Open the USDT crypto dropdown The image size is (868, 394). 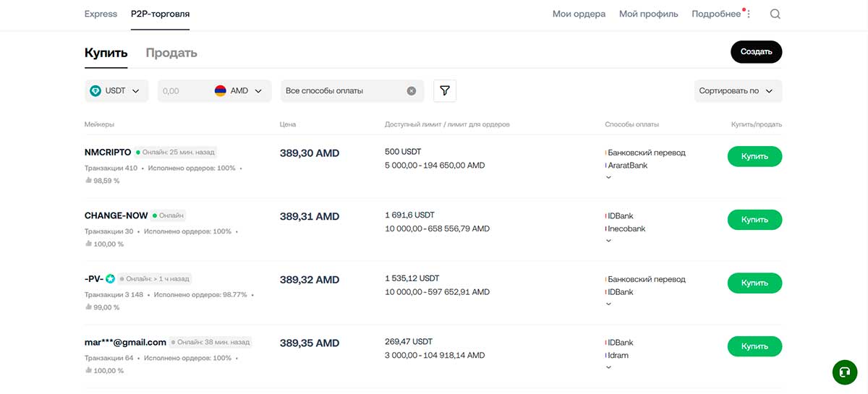pyautogui.click(x=116, y=91)
